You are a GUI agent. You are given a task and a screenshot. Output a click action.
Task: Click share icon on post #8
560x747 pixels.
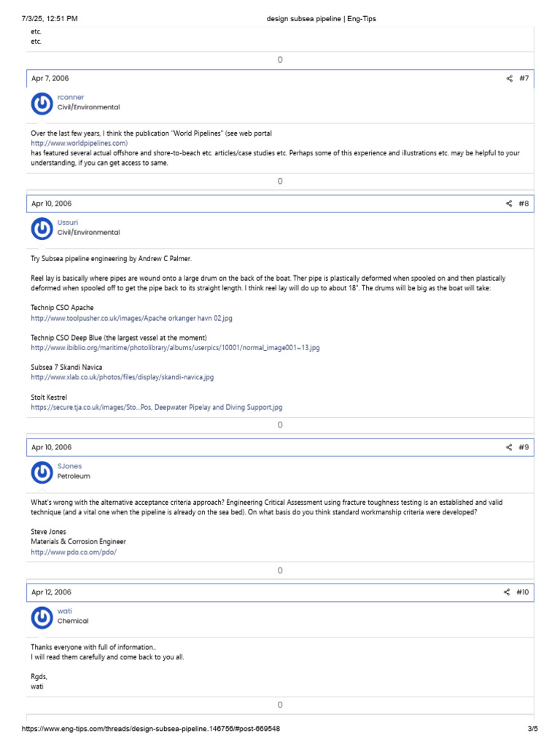pyautogui.click(x=509, y=204)
